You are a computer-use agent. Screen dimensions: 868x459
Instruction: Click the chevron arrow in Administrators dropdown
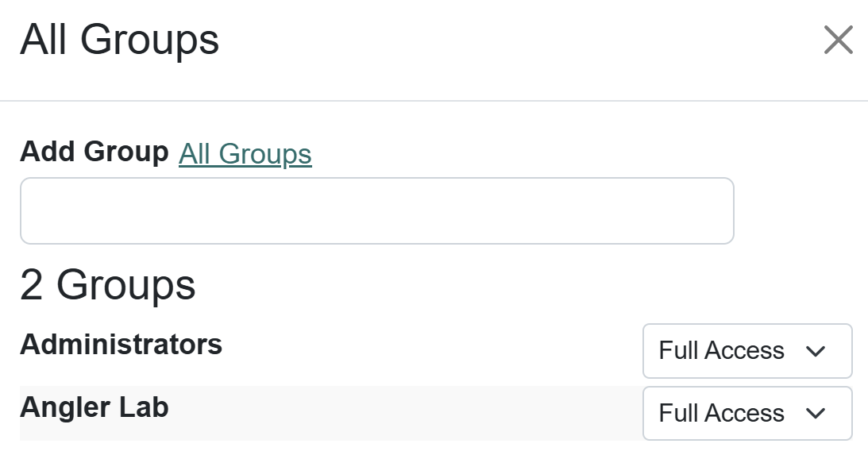tap(816, 351)
